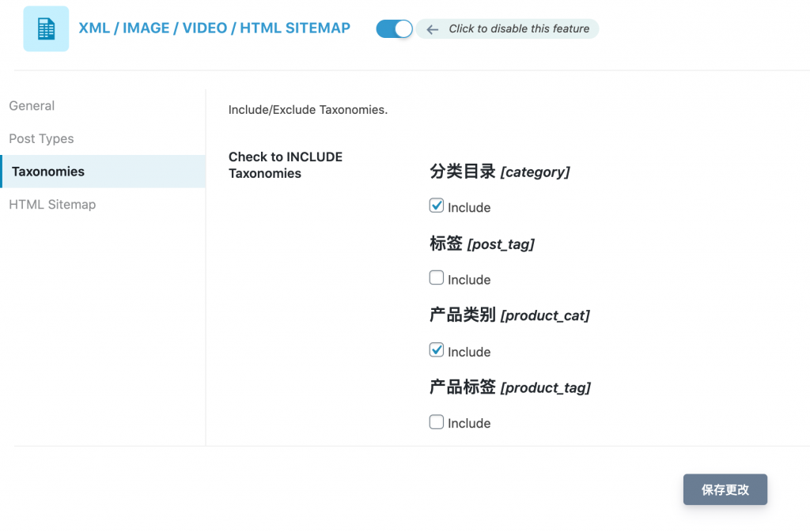Viewport: 810px width, 532px height.
Task: Uncheck the 产品类别 [product_cat] checkbox
Action: [437, 350]
